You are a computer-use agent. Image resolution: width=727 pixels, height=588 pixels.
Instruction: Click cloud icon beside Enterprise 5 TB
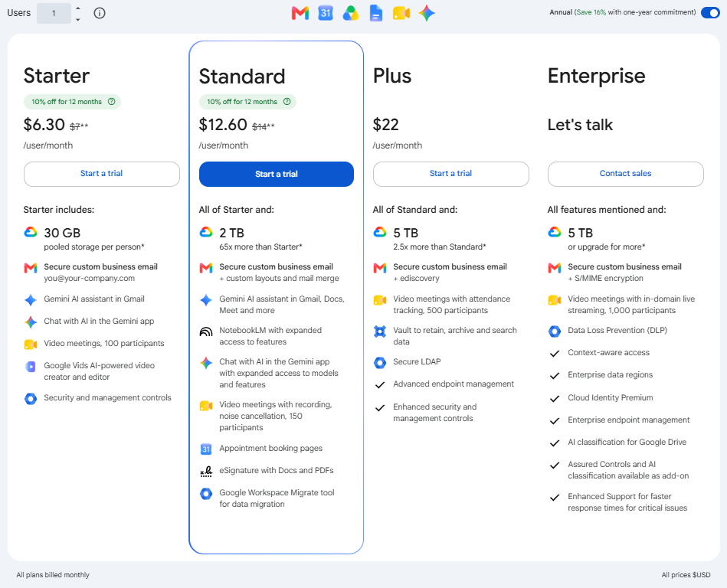pos(555,232)
